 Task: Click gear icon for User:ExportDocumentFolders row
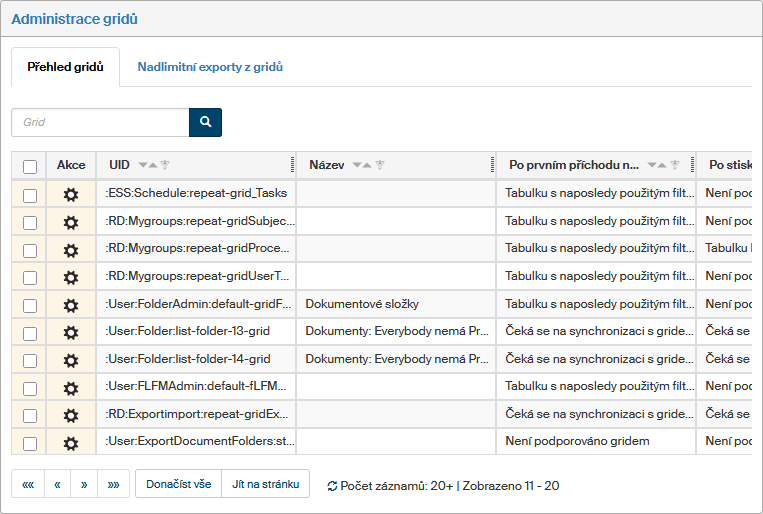pos(71,443)
